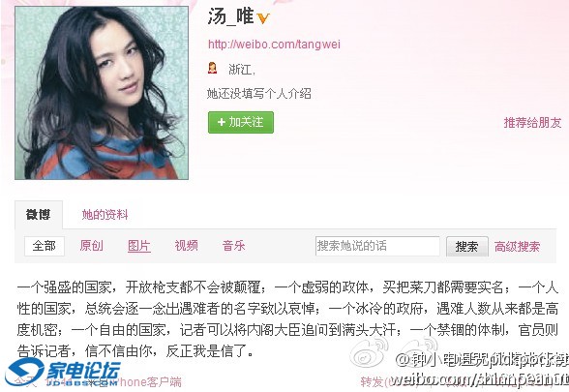Open the 她的资料 tab
569x392 pixels.
pos(105,215)
